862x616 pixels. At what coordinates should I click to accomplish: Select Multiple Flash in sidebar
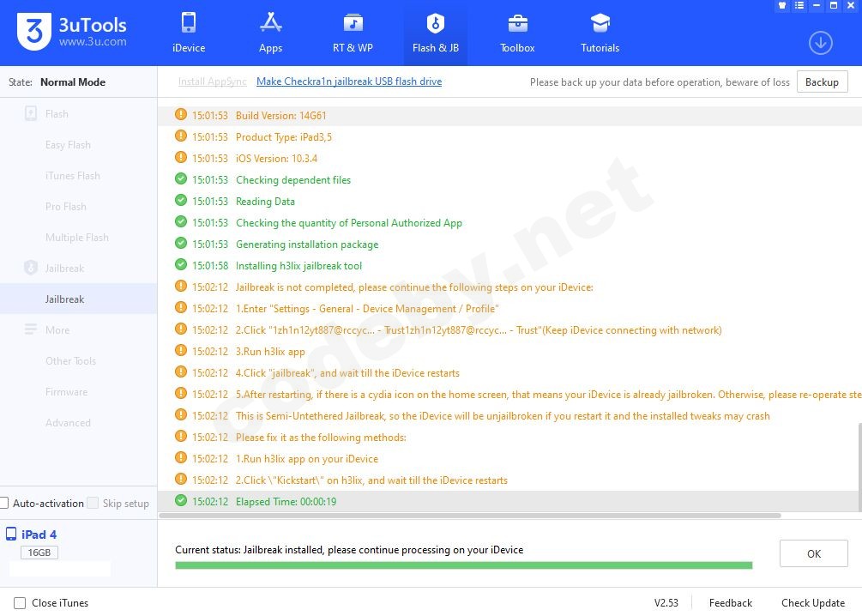(78, 237)
